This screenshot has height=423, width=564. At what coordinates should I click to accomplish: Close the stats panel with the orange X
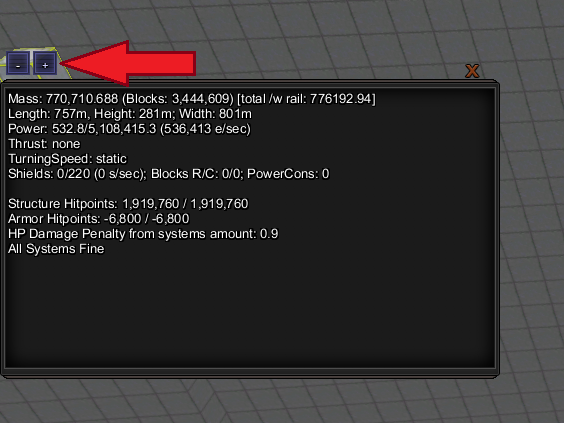click(x=472, y=71)
